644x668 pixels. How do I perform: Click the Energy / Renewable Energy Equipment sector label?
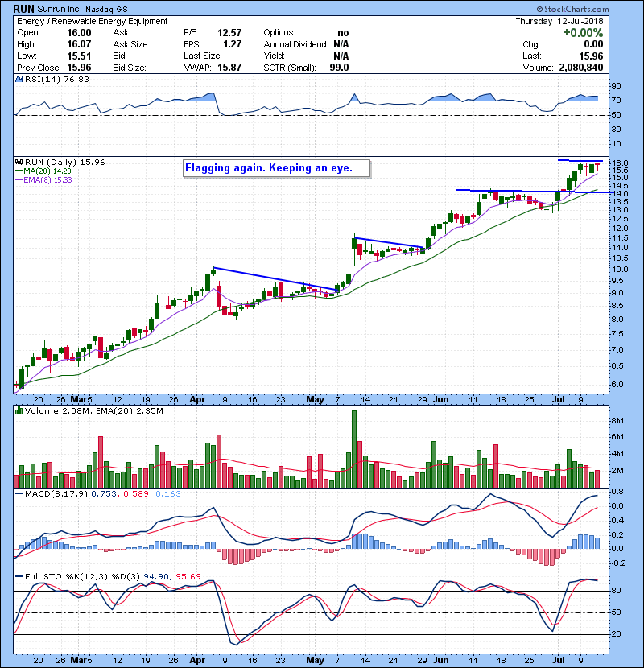(x=91, y=21)
